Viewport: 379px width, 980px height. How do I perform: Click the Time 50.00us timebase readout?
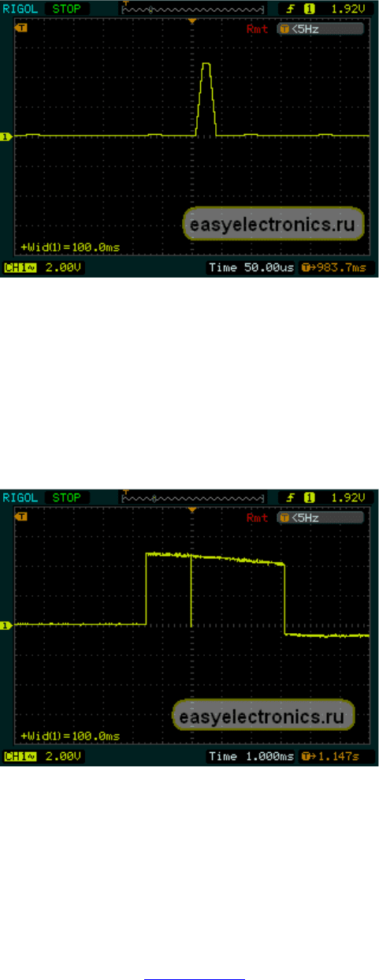coord(251,268)
